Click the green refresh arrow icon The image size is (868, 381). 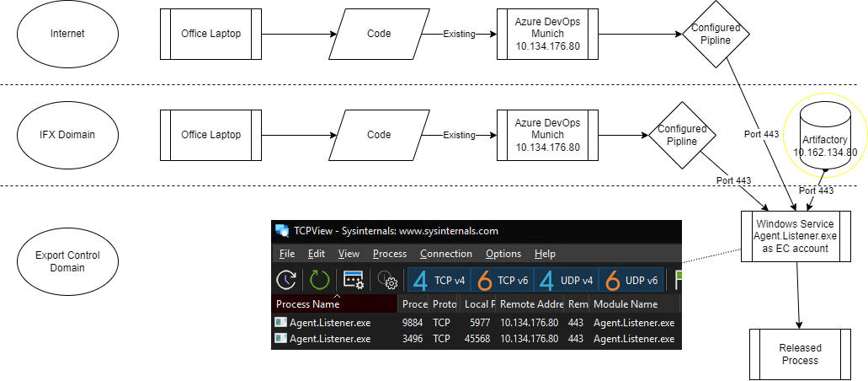click(319, 280)
